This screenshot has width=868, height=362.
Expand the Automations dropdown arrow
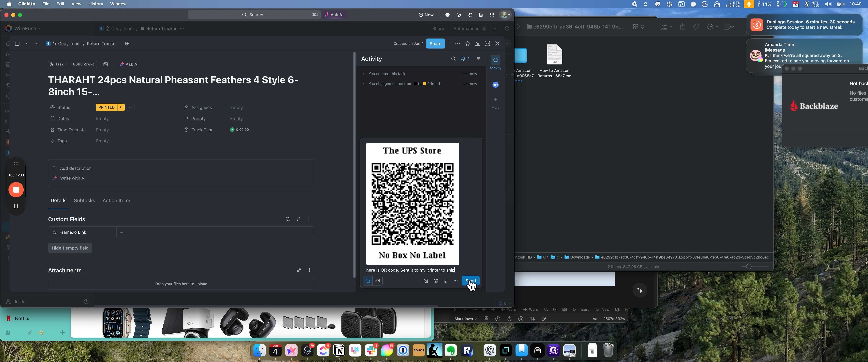point(495,28)
